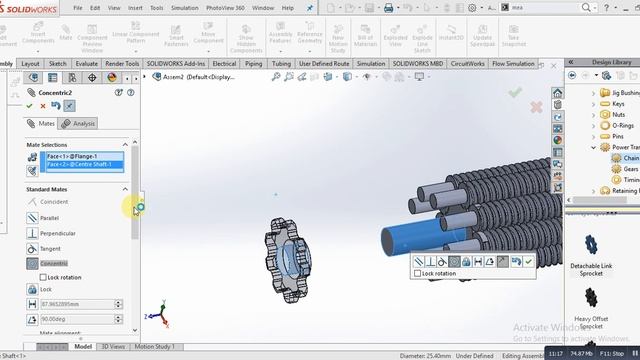Click Zoom to Area magnifier icon

(x=289, y=77)
